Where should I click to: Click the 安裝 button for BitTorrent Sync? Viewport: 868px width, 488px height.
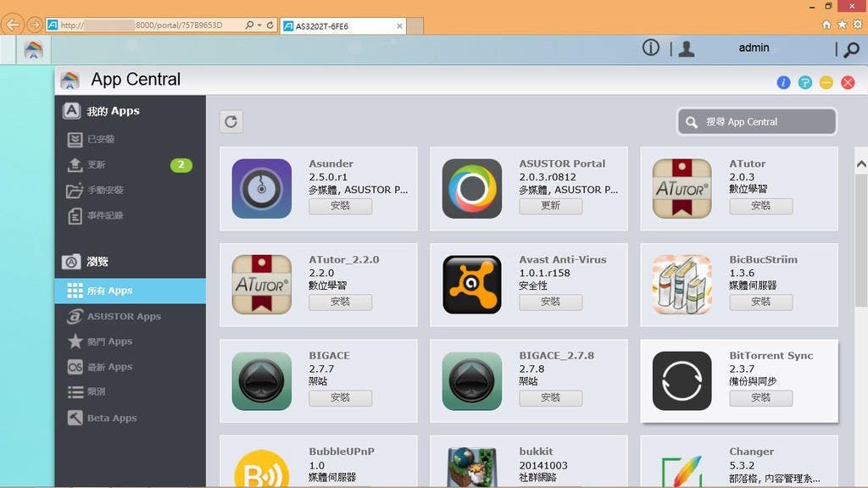point(761,397)
